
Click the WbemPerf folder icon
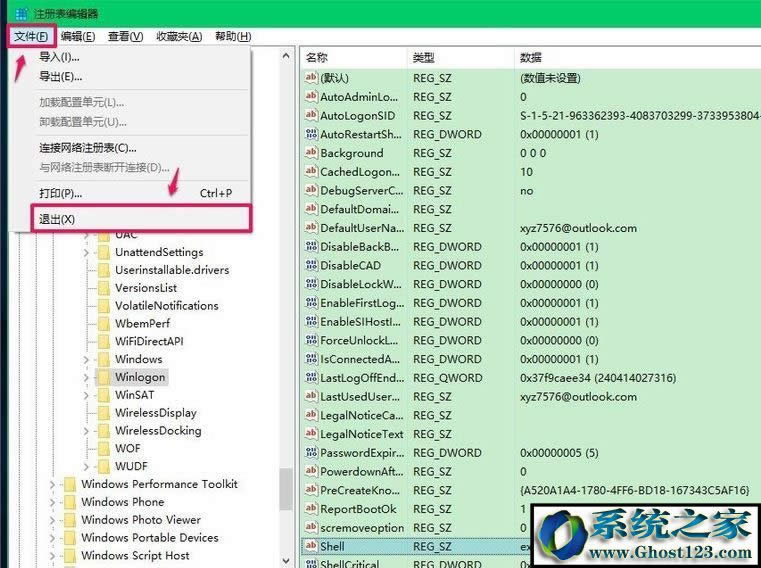(103, 324)
